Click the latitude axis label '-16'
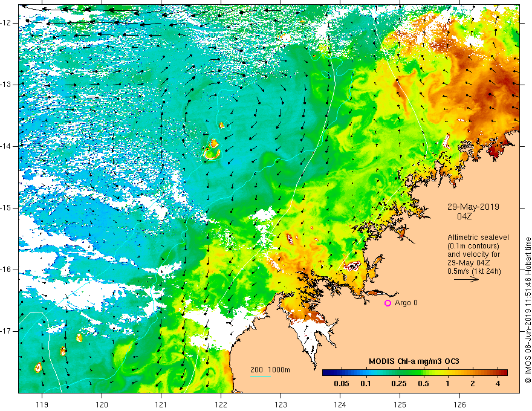 7,270
